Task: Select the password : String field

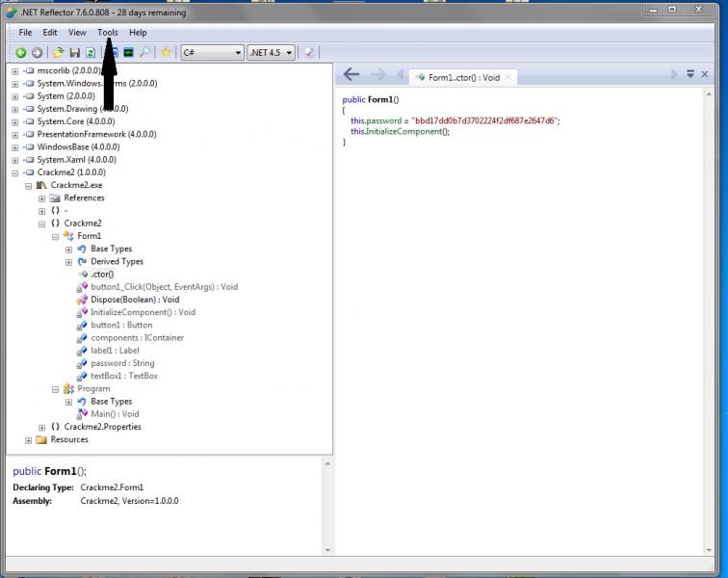Action: click(x=122, y=363)
